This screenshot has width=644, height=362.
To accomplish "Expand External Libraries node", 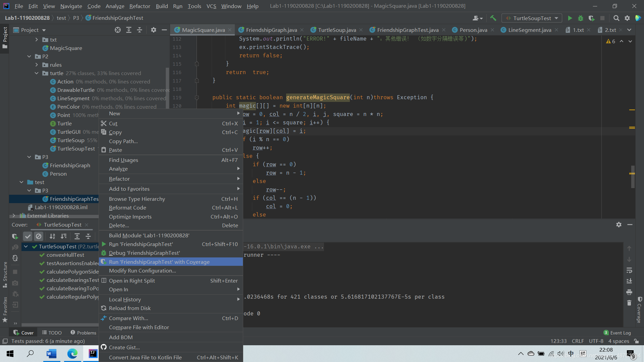I will 14,216.
